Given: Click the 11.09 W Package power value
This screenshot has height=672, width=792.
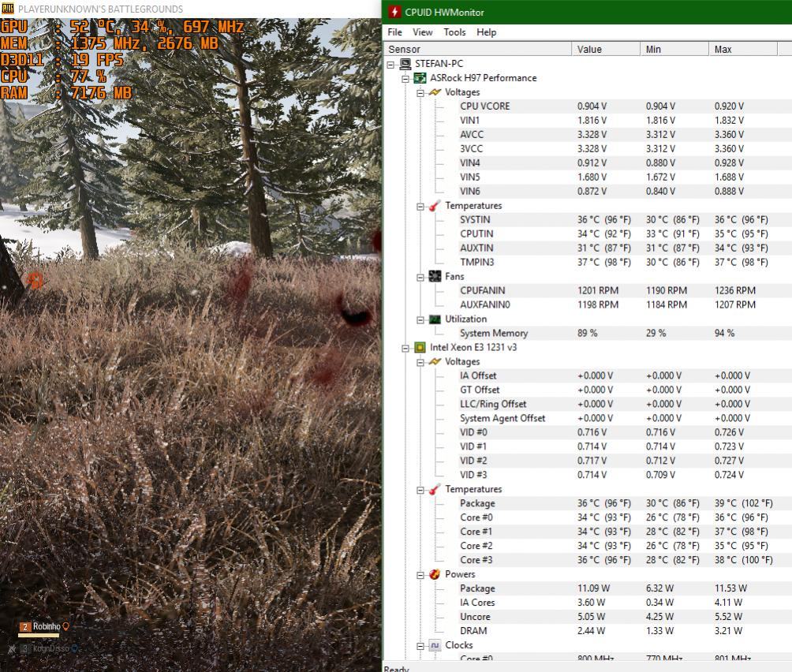Looking at the screenshot, I should (x=593, y=588).
